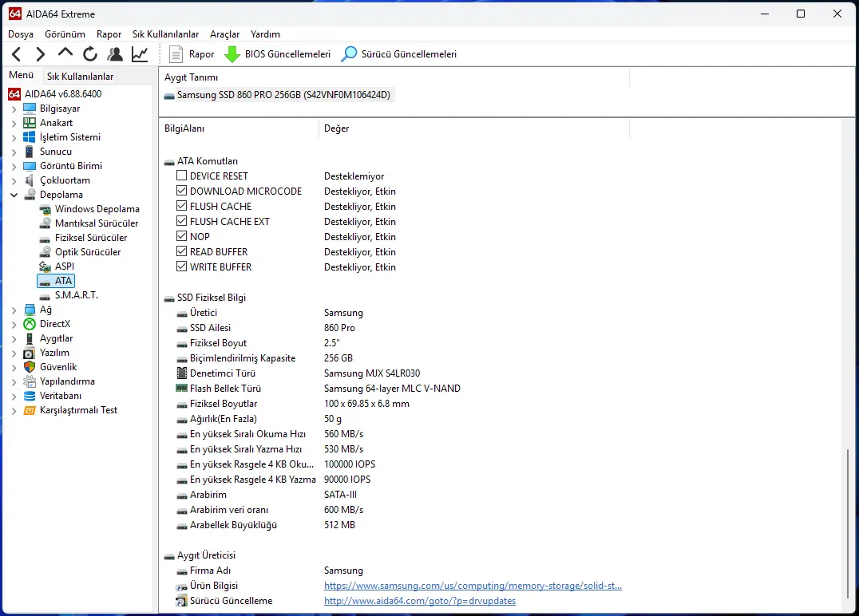The height and width of the screenshot is (616, 859).
Task: Click the Yapılandırma configuration icon
Action: tap(30, 381)
